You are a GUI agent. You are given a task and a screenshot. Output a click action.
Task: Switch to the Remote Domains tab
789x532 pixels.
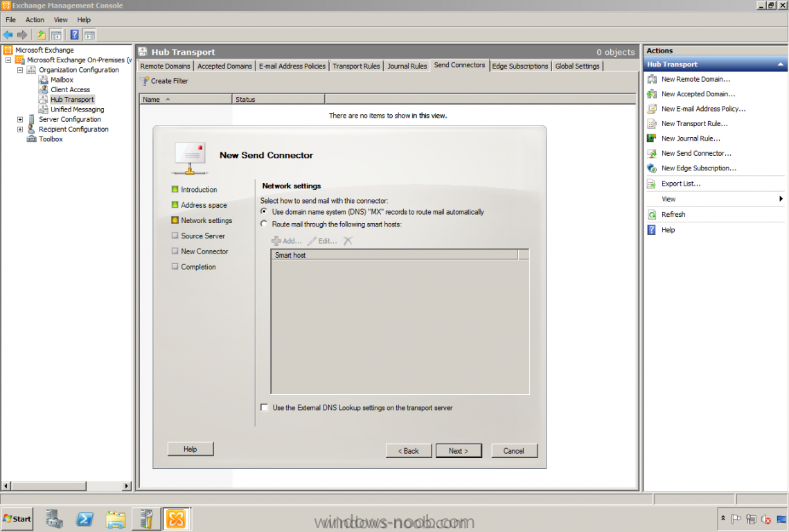point(165,66)
